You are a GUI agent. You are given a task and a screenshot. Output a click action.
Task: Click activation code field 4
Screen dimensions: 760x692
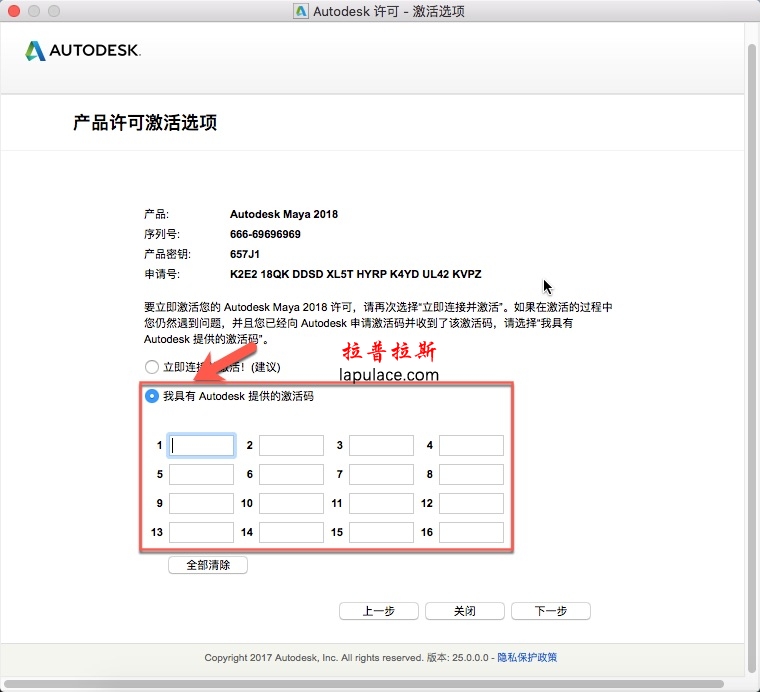tap(471, 445)
